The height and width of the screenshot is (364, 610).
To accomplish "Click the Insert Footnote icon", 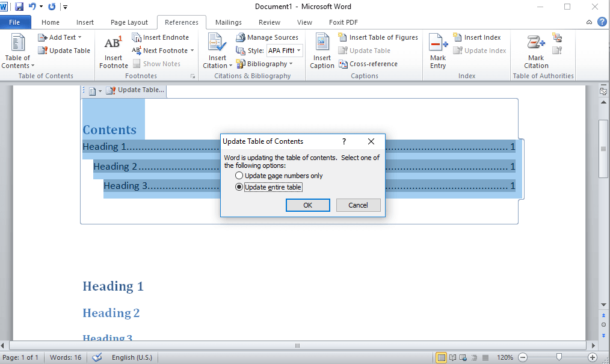I will [113, 43].
